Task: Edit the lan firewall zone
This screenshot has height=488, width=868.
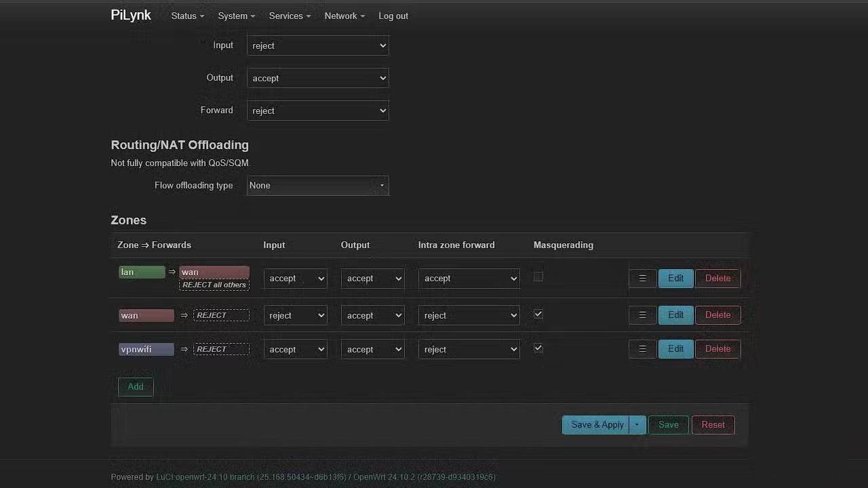Action: (675, 278)
